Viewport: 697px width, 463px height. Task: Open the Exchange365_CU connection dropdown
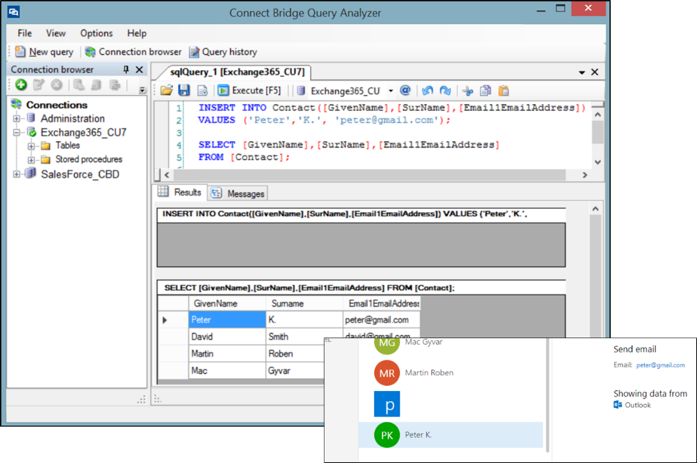(391, 91)
